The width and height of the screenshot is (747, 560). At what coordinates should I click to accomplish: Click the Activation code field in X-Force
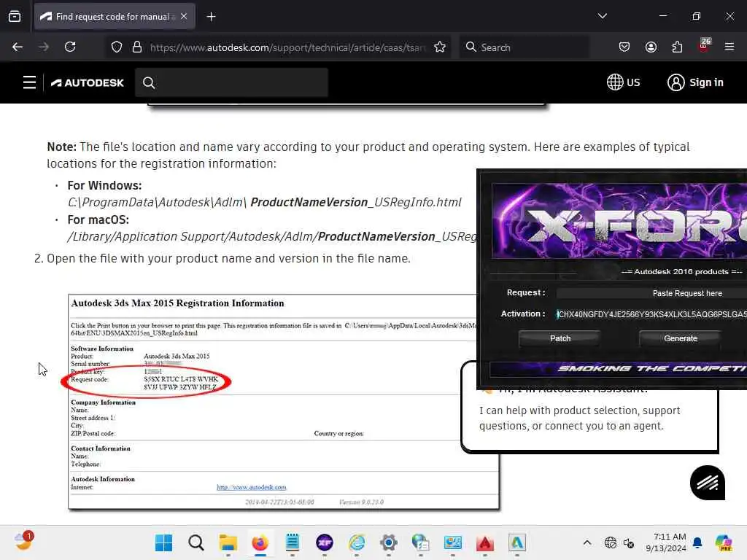click(x=651, y=314)
